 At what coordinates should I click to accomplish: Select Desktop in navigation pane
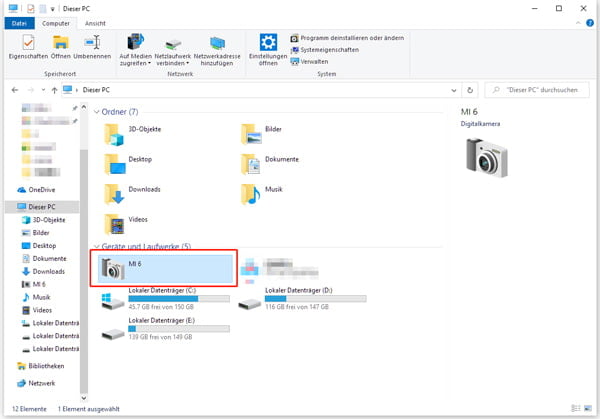(x=39, y=246)
